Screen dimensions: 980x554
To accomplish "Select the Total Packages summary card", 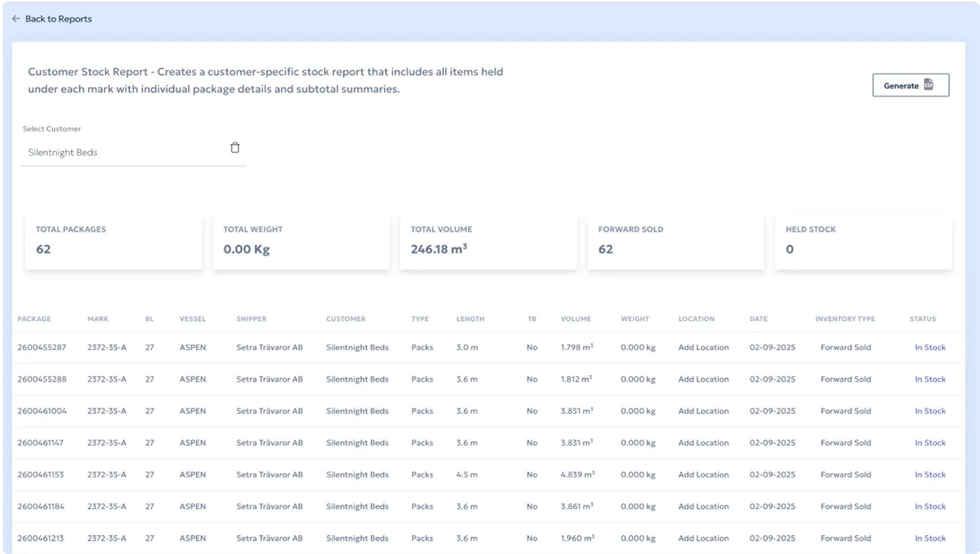I will 114,241.
